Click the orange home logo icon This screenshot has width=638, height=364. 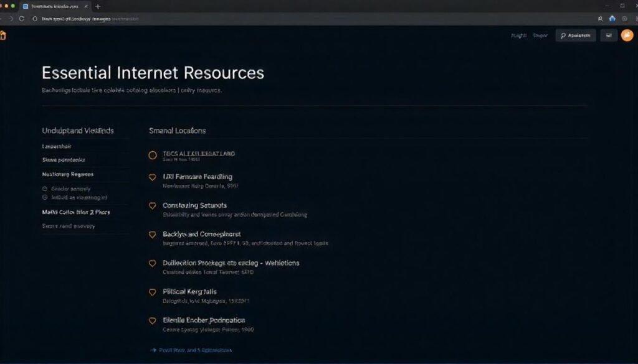pos(2,35)
